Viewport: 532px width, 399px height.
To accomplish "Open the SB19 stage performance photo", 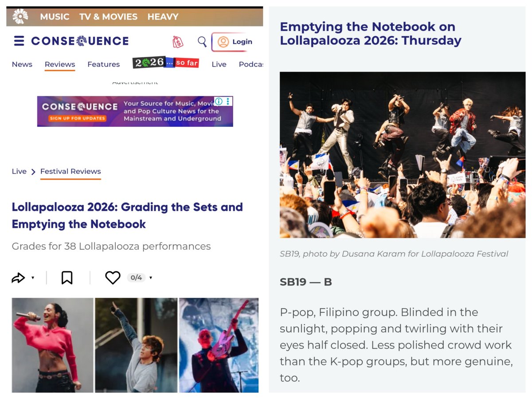I will click(x=403, y=155).
